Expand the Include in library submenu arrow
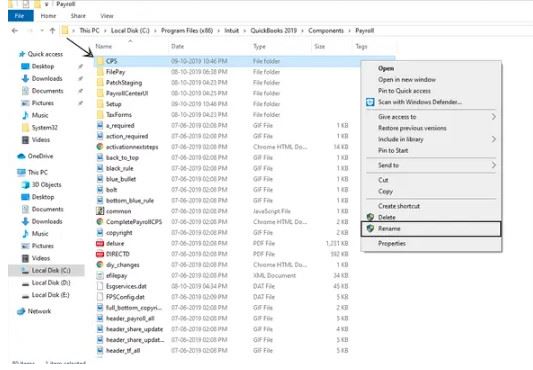 (x=493, y=139)
